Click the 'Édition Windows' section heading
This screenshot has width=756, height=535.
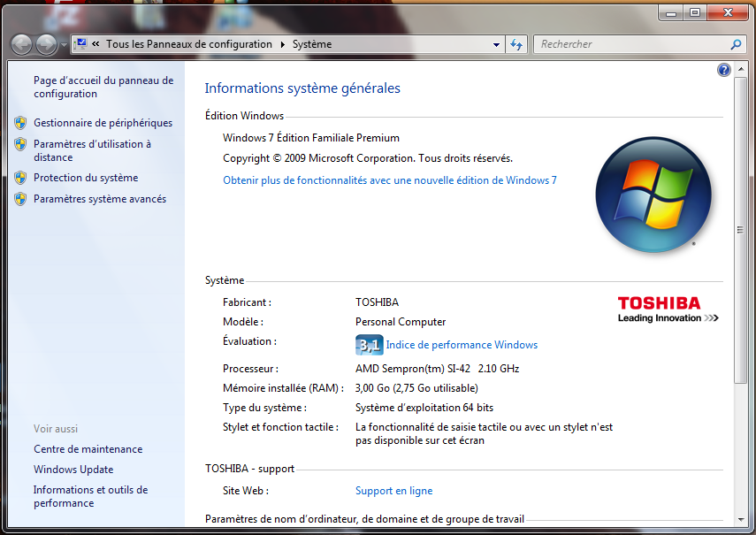click(x=244, y=116)
